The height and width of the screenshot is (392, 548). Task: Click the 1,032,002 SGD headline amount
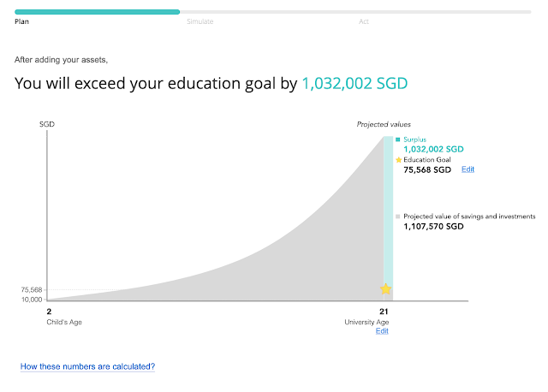[354, 84]
